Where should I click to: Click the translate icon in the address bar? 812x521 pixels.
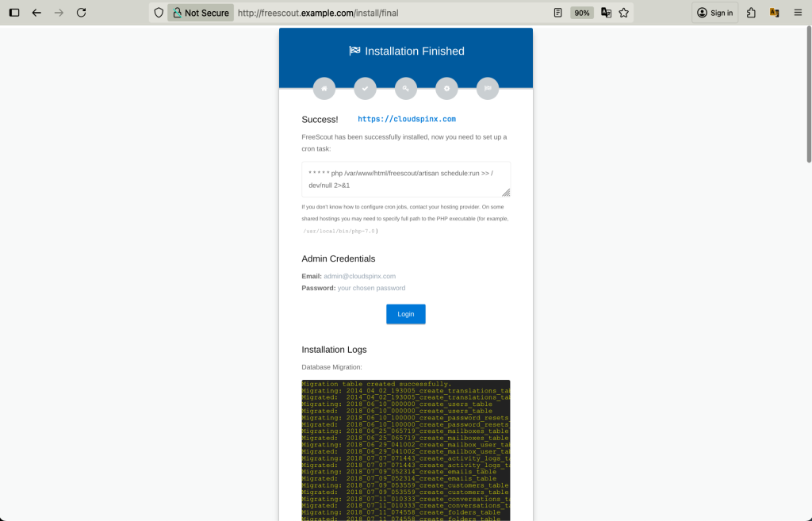pyautogui.click(x=605, y=12)
